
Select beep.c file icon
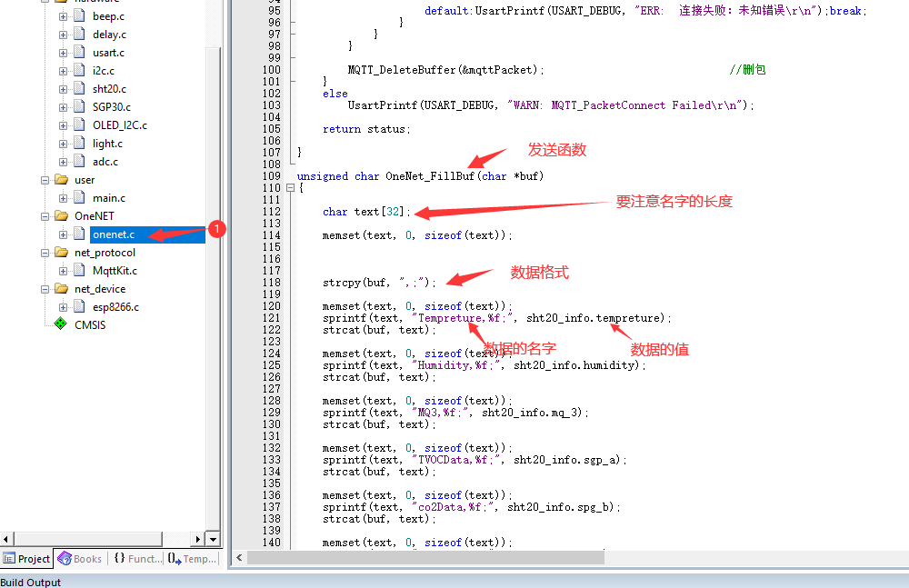tap(79, 16)
